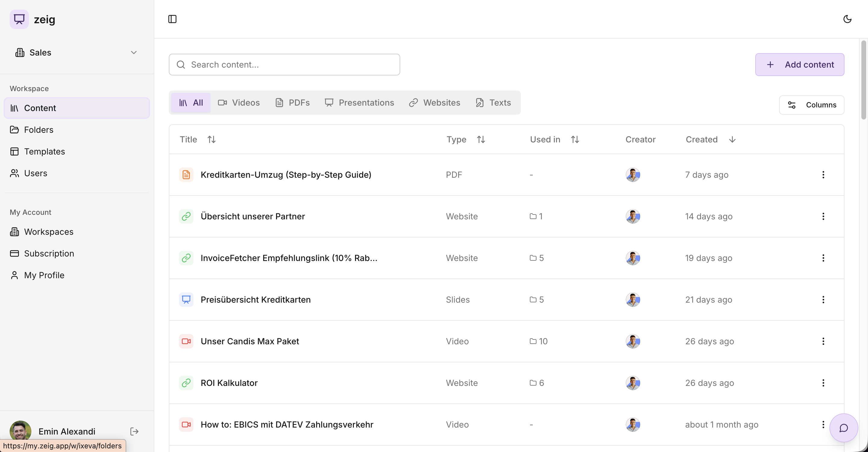Click video icon of Unser Candis Max Paket
The height and width of the screenshot is (452, 868).
[x=186, y=341]
